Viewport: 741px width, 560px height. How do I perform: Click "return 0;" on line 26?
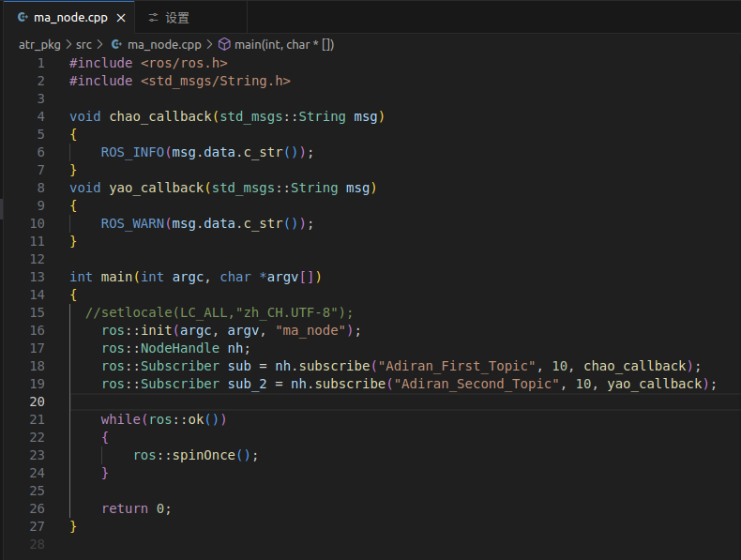(x=137, y=509)
